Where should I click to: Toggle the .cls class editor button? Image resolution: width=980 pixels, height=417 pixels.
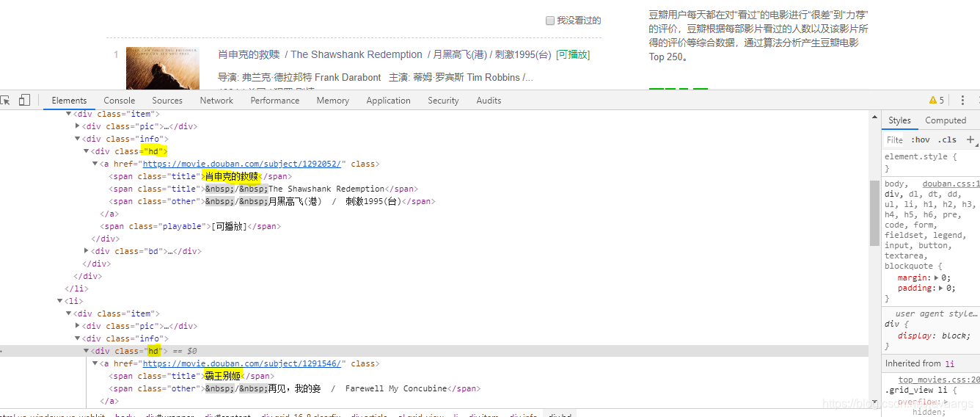tap(947, 139)
